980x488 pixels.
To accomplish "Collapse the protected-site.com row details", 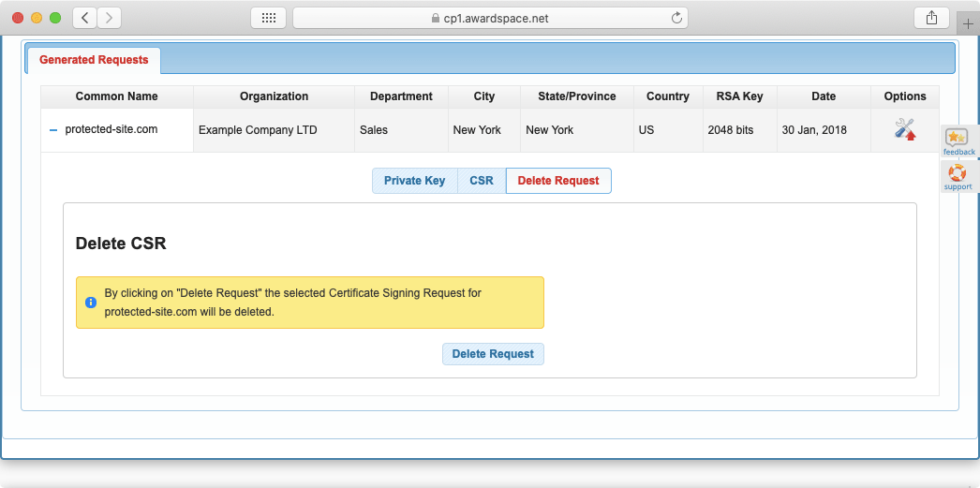I will click(53, 130).
